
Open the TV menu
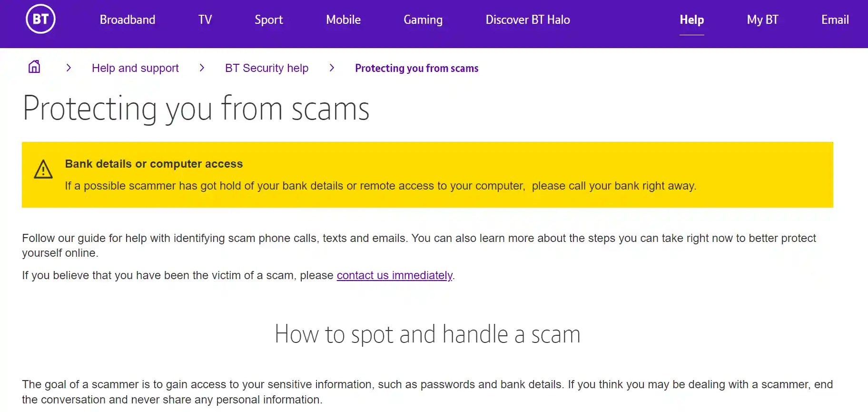coord(205,20)
